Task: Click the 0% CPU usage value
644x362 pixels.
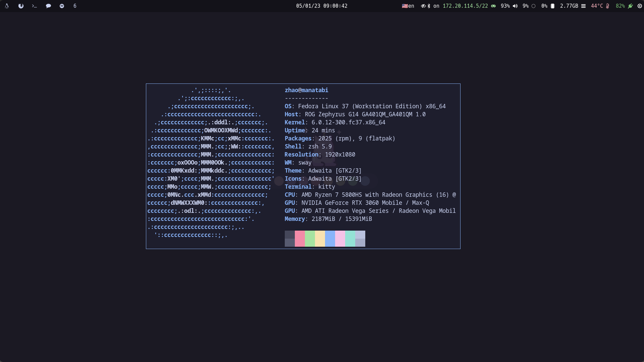Action: point(544,6)
